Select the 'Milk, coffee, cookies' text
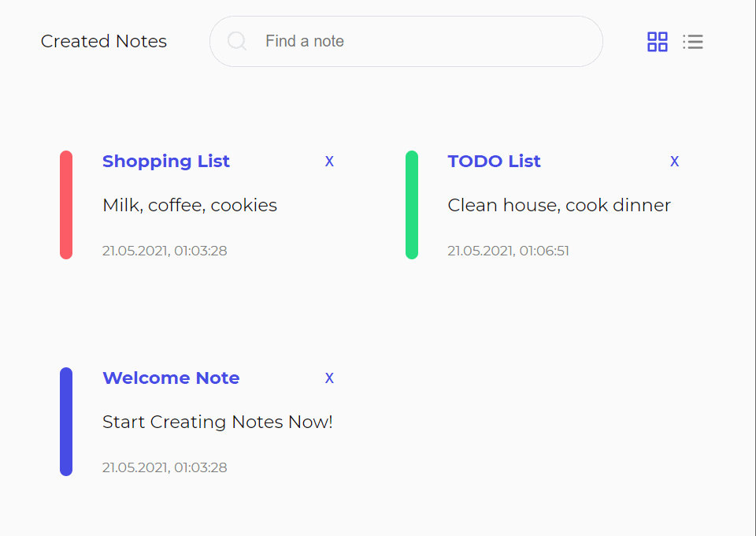 190,206
